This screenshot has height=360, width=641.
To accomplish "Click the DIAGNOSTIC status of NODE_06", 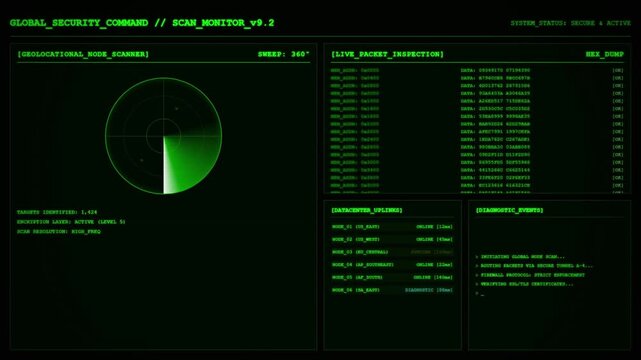I will [429, 290].
